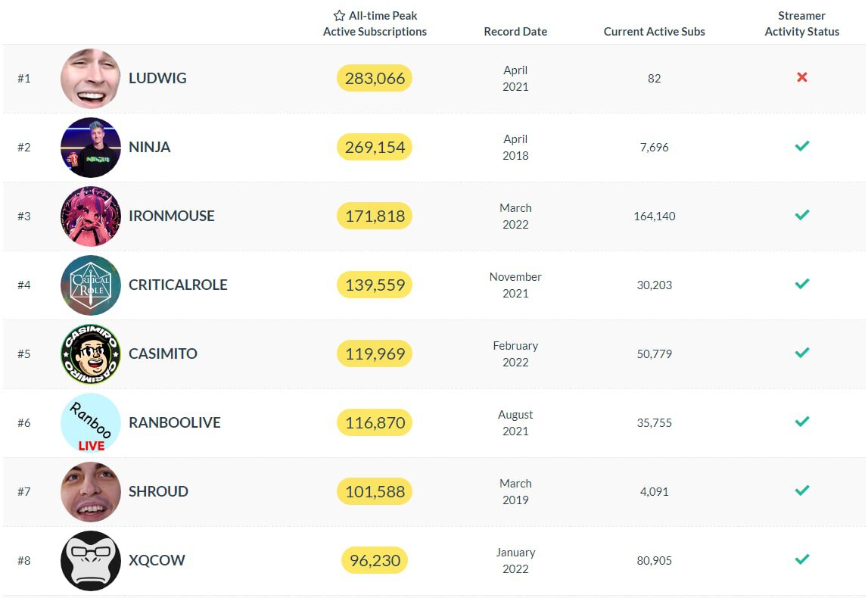Click the CriticalRole logo avatar

tap(91, 285)
